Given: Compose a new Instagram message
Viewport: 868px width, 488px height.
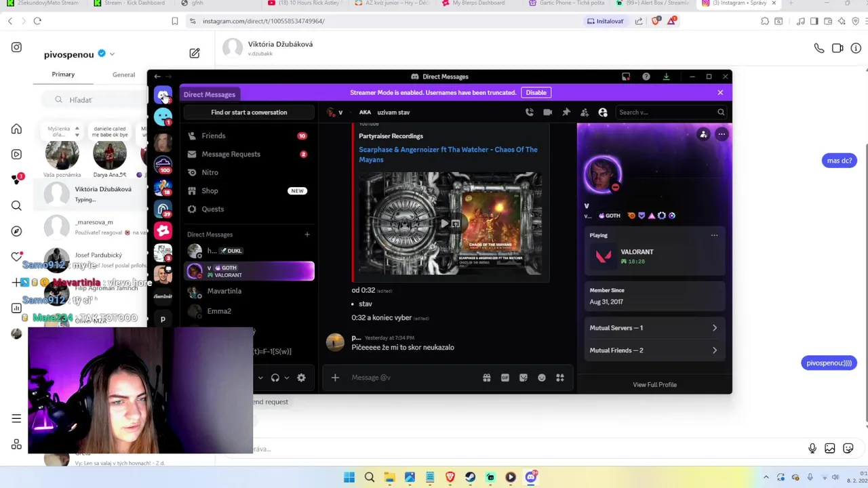Looking at the screenshot, I should click(195, 53).
